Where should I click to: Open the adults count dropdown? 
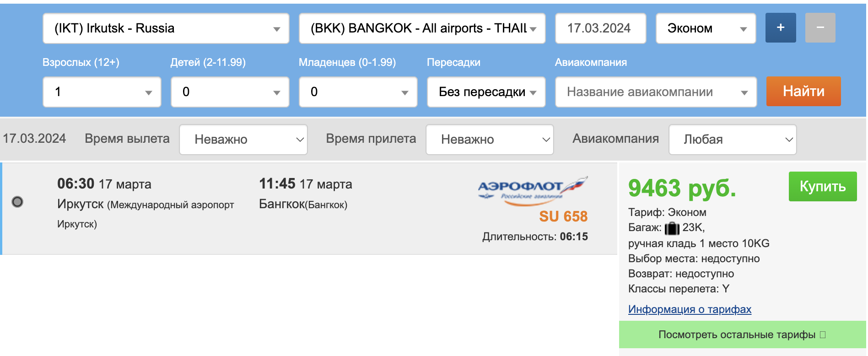[x=102, y=92]
